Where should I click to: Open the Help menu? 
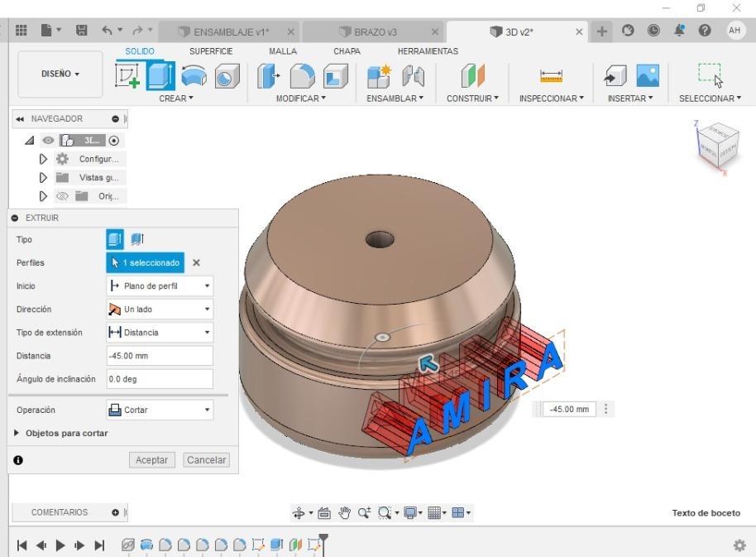point(705,31)
